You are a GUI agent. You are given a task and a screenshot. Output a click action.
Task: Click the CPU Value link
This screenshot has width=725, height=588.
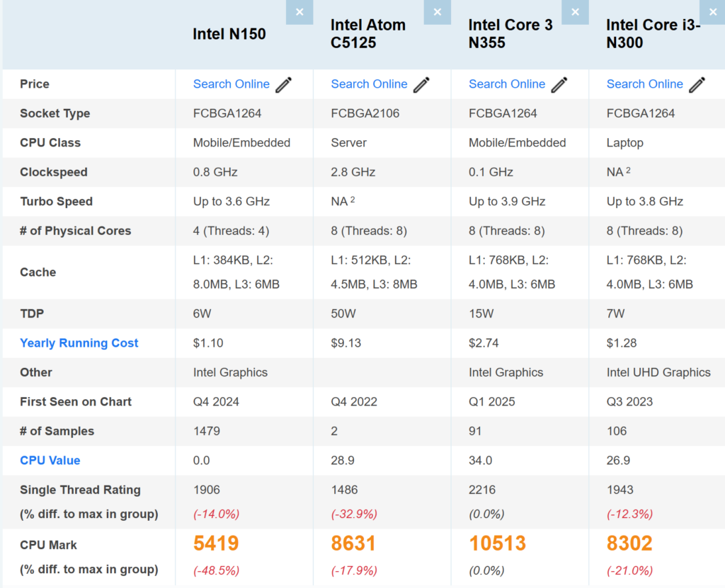click(50, 461)
